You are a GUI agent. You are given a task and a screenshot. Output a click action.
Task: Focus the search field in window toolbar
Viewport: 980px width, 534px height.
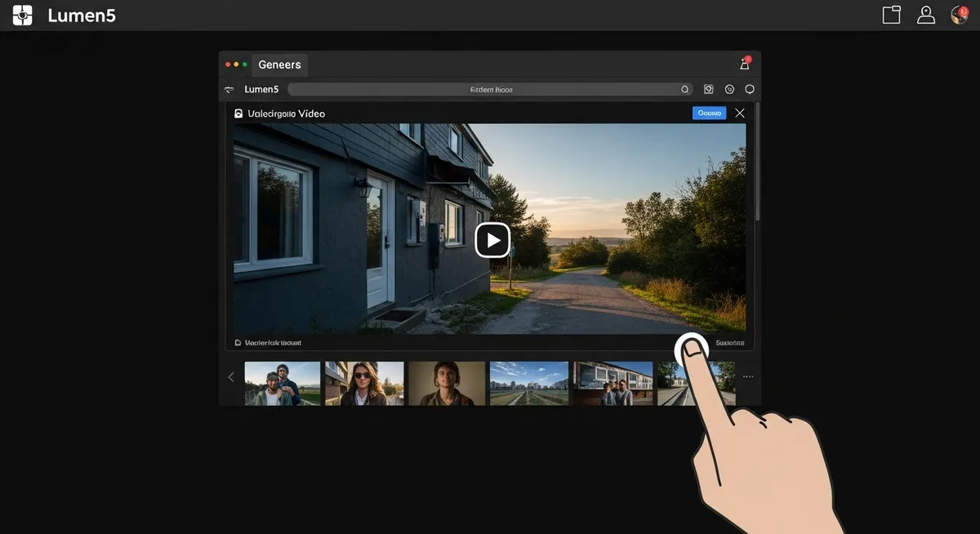pyautogui.click(x=491, y=90)
